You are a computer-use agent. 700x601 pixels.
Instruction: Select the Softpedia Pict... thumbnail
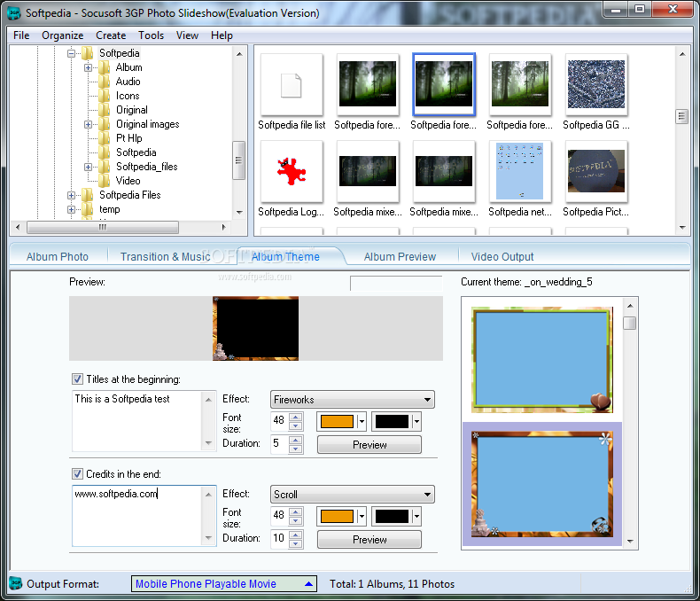coord(595,171)
